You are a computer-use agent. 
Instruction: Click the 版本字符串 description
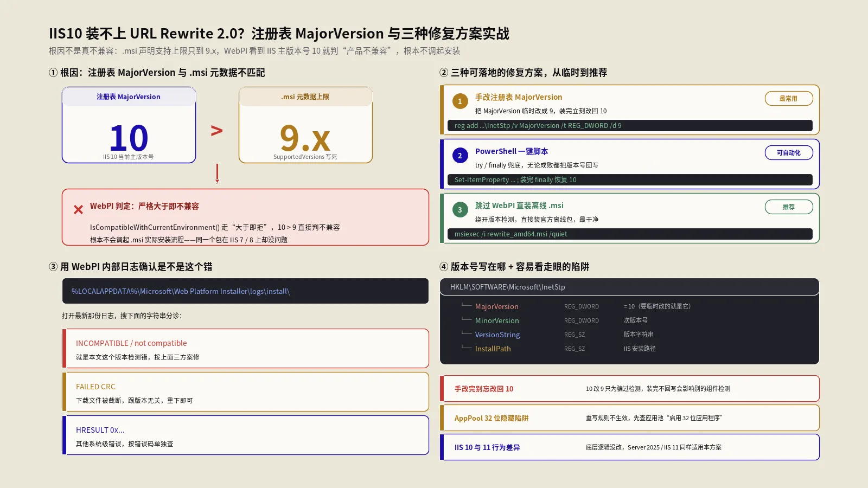[639, 335]
